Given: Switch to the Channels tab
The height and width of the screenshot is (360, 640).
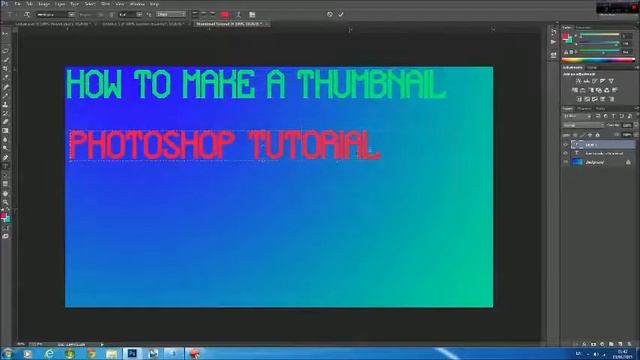Looking at the screenshot, I should [x=584, y=109].
